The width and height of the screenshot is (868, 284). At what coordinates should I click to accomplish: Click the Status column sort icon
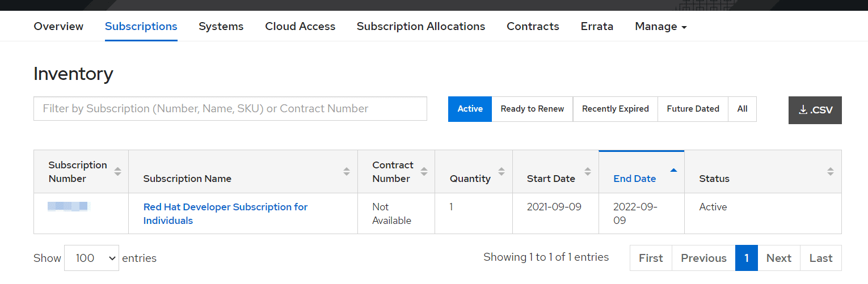click(x=830, y=171)
